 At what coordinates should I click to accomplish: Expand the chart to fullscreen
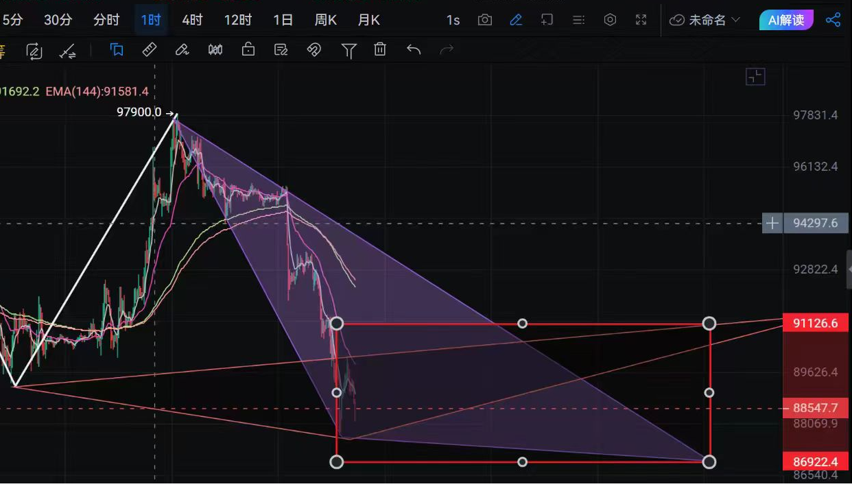[641, 20]
